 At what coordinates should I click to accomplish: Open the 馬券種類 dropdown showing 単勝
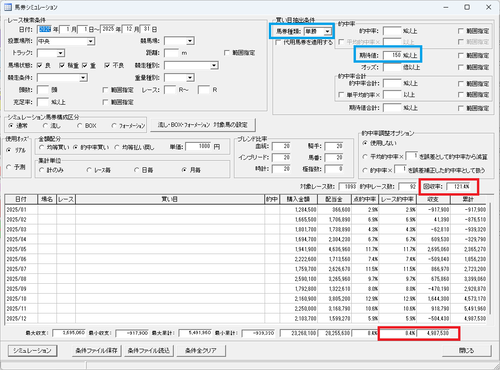[x=327, y=32]
